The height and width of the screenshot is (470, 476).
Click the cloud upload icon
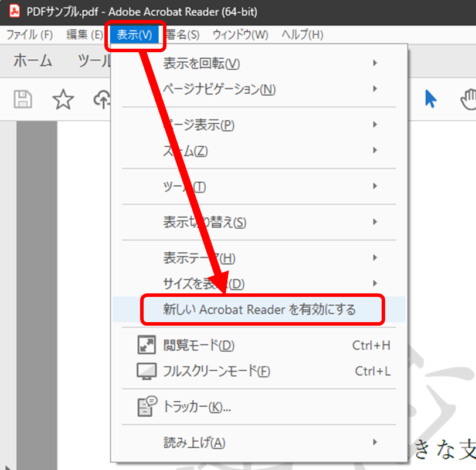pyautogui.click(x=102, y=99)
